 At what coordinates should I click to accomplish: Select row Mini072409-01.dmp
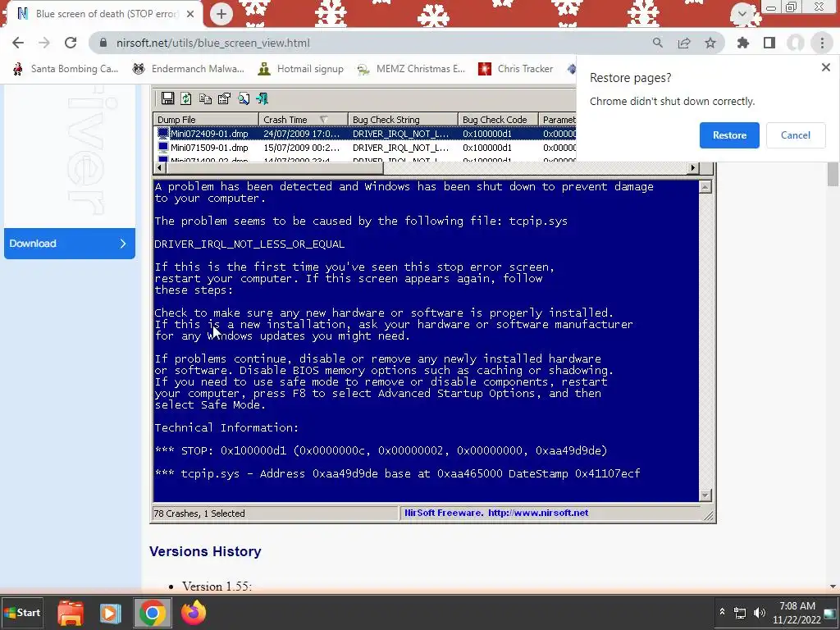(364, 134)
